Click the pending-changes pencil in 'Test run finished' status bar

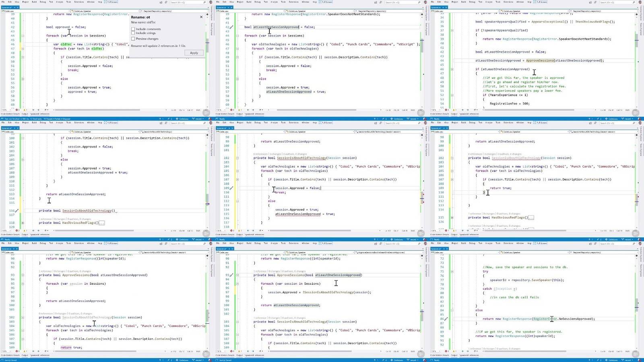point(169,119)
